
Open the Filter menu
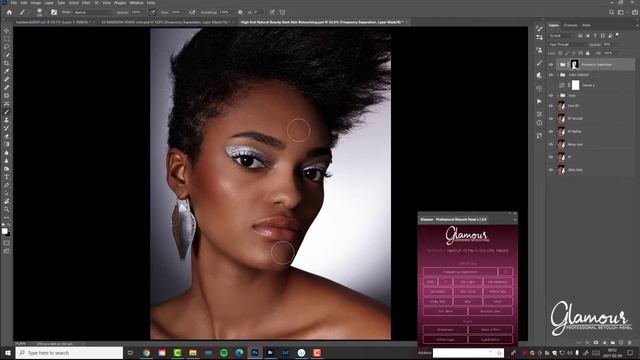(86, 2)
